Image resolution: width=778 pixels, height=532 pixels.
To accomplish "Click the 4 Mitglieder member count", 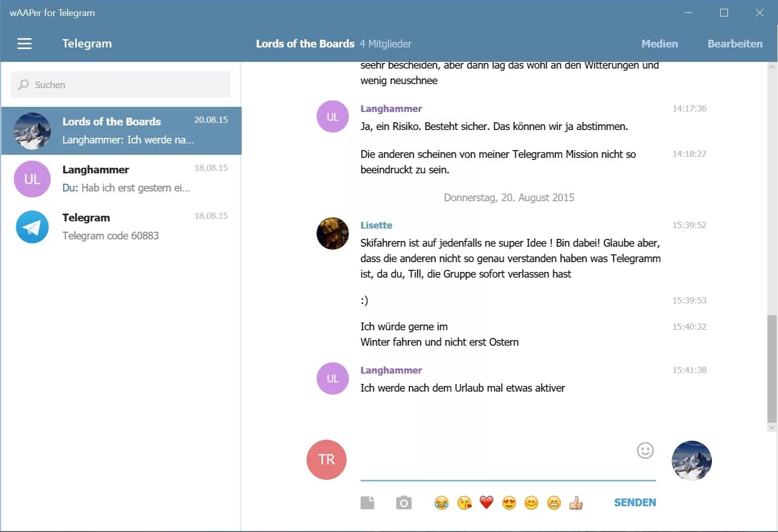I will pyautogui.click(x=385, y=44).
